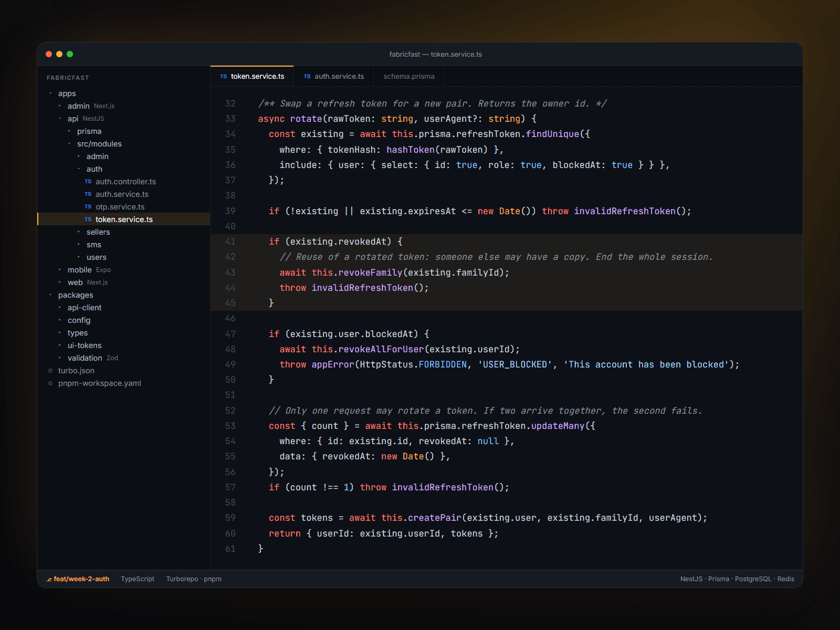Click the Turborepo · pnpm status item
840x630 pixels.
pos(194,579)
